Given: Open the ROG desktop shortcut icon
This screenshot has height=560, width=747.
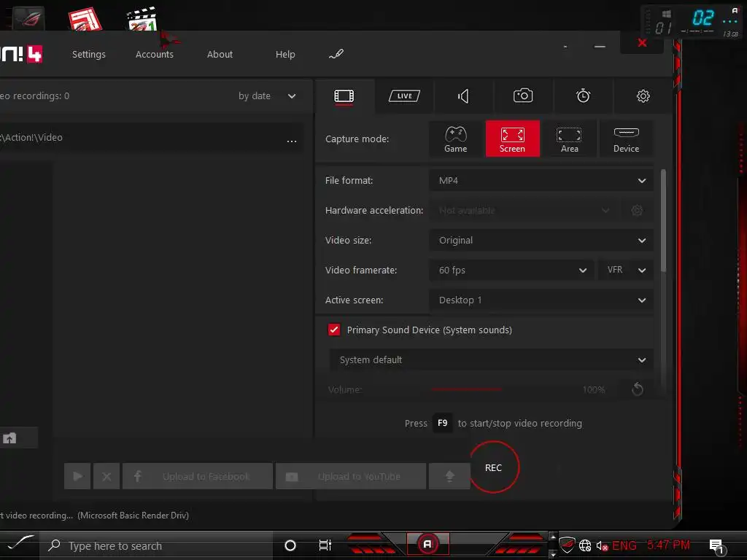Looking at the screenshot, I should tap(28, 18).
